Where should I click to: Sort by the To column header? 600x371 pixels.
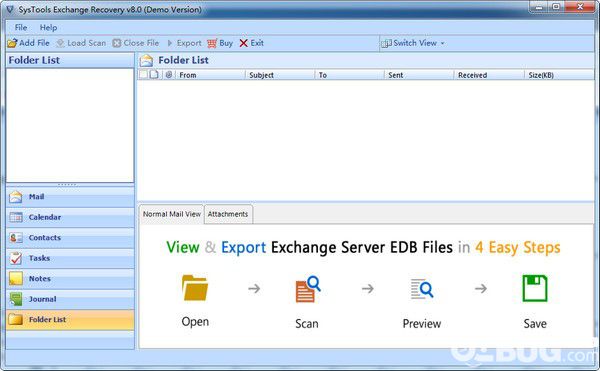pyautogui.click(x=349, y=75)
